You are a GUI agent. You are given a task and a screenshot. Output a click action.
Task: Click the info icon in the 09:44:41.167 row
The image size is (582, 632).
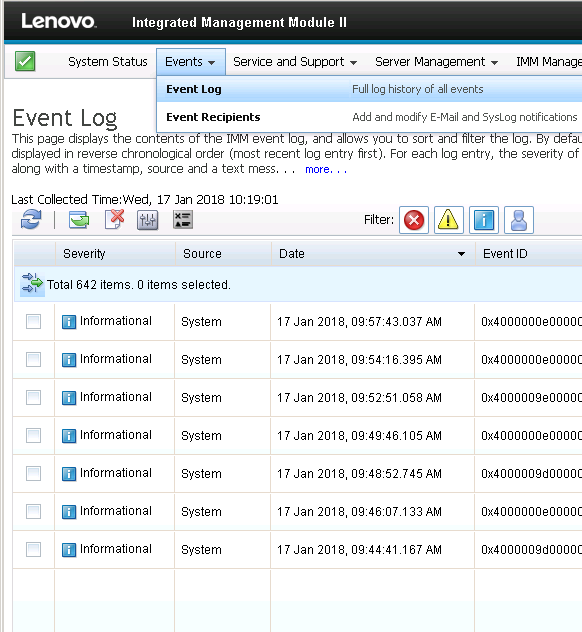pyautogui.click(x=69, y=550)
